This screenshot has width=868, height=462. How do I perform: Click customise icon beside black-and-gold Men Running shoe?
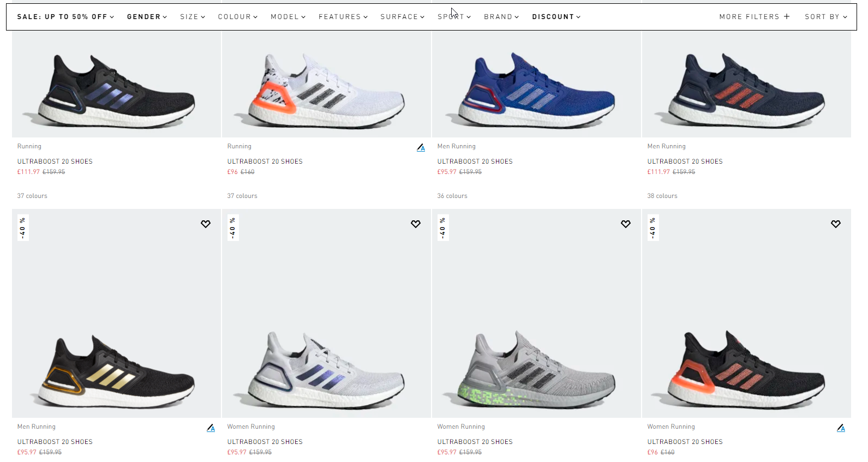(211, 428)
